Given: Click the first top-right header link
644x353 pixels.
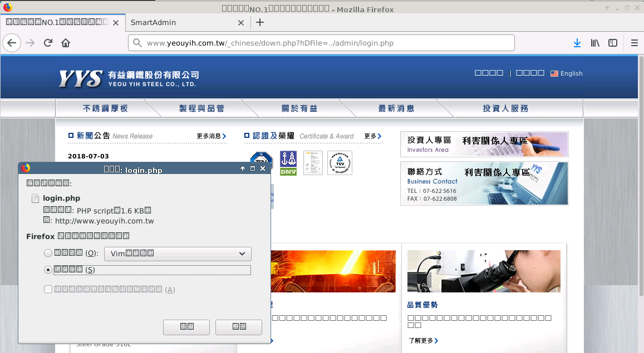Looking at the screenshot, I should (x=489, y=73).
